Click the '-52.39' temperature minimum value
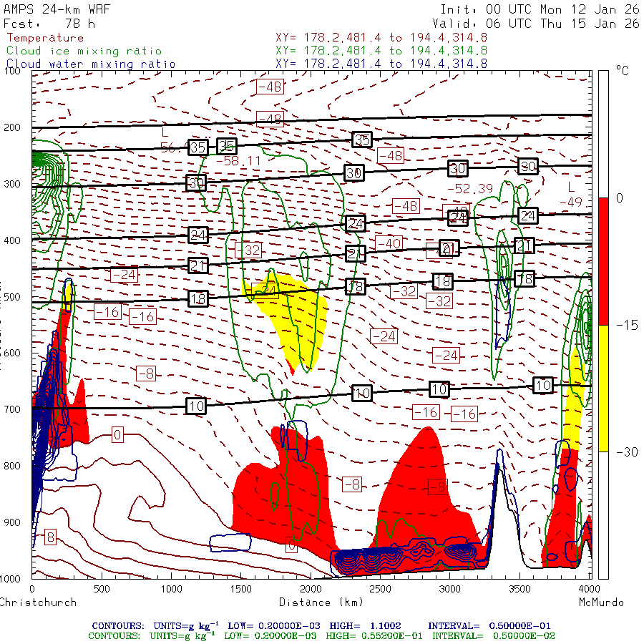This screenshot has width=644, height=644. click(x=470, y=188)
